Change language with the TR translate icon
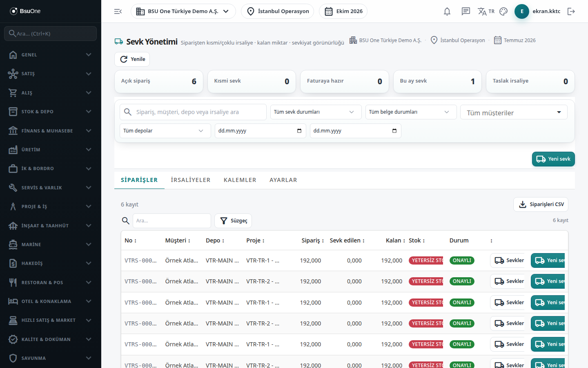Image resolution: width=588 pixels, height=368 pixels. [486, 11]
